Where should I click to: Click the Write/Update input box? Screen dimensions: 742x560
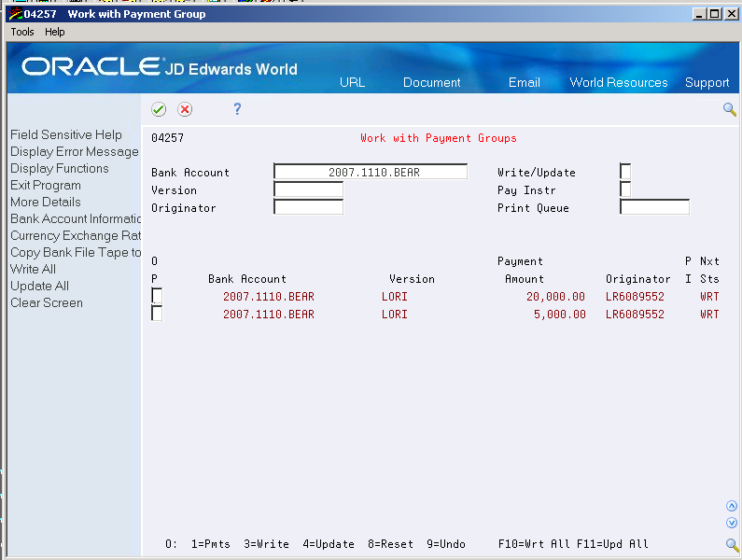(625, 172)
